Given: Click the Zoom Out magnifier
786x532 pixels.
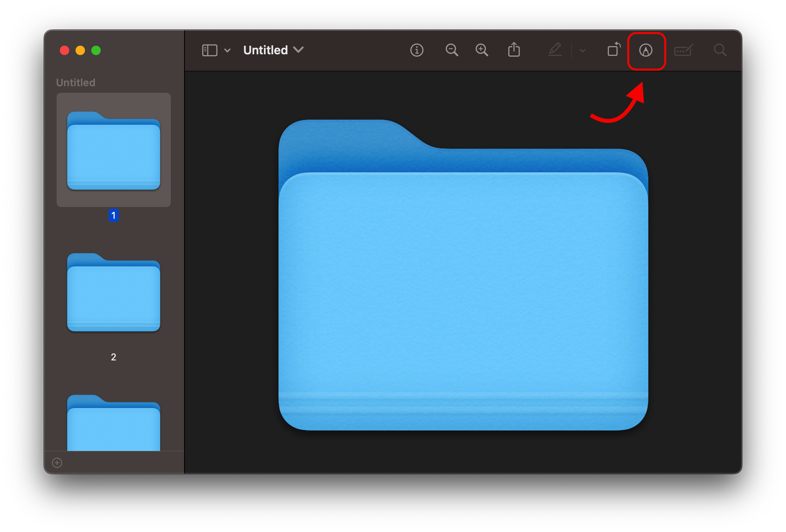Looking at the screenshot, I should coord(451,50).
